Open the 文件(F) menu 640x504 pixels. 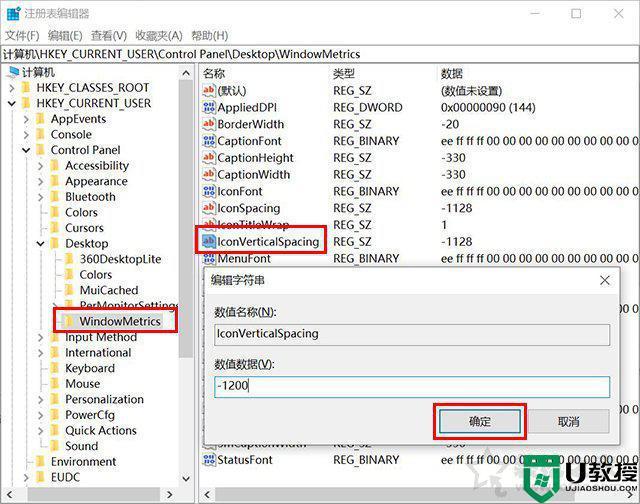[x=22, y=36]
